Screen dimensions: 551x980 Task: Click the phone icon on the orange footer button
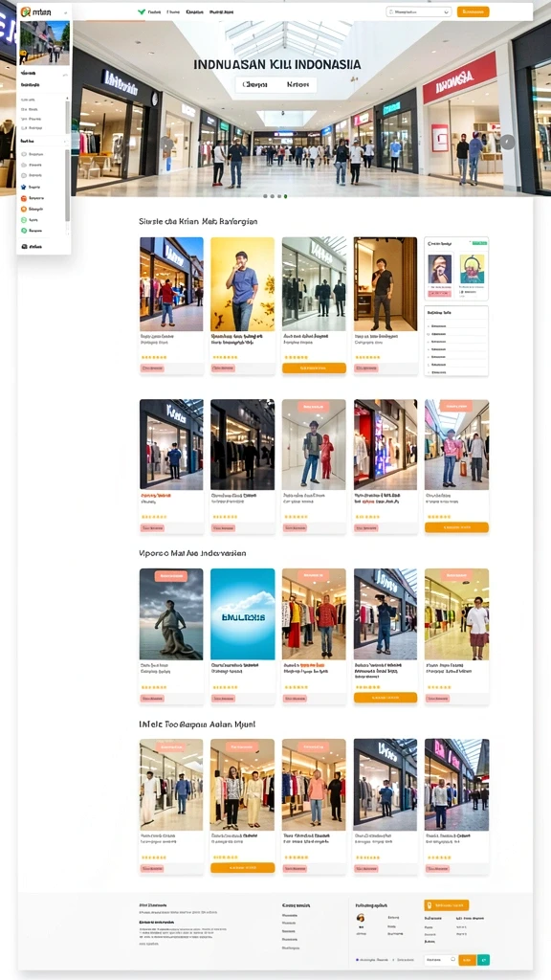430,905
